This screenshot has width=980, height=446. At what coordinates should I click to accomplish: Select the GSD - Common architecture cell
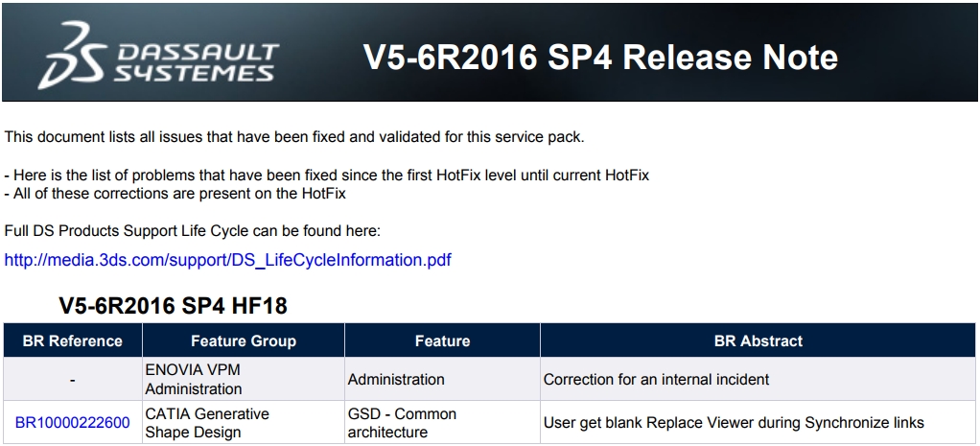pos(442,423)
